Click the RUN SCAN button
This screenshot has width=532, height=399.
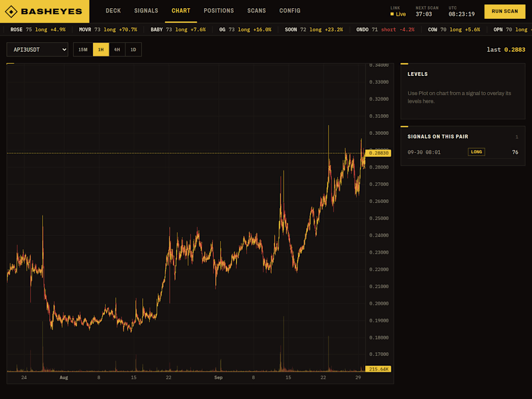[504, 11]
